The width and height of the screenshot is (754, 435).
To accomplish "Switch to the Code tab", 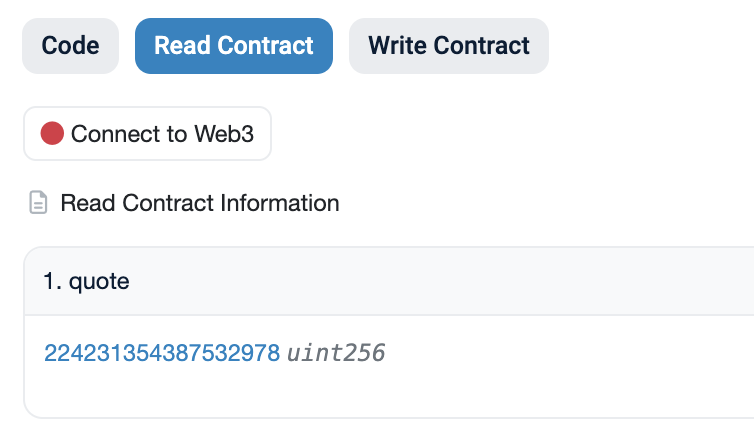I will pyautogui.click(x=70, y=46).
